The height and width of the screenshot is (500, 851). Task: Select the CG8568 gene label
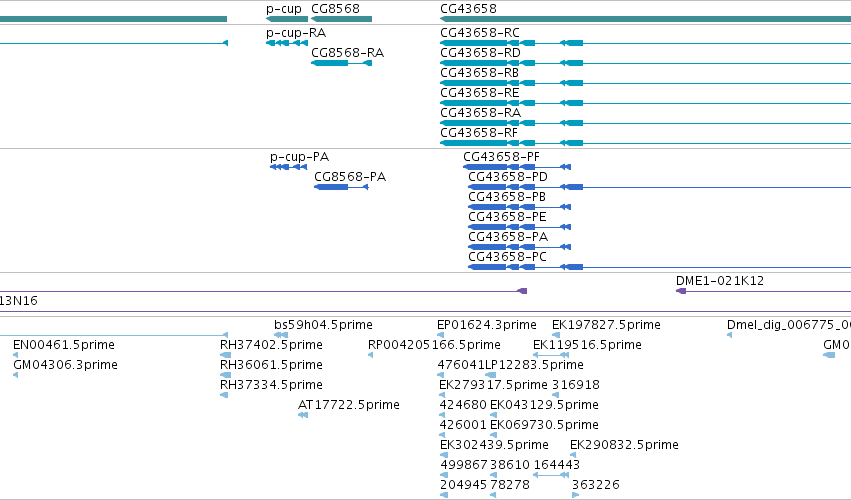coord(335,9)
